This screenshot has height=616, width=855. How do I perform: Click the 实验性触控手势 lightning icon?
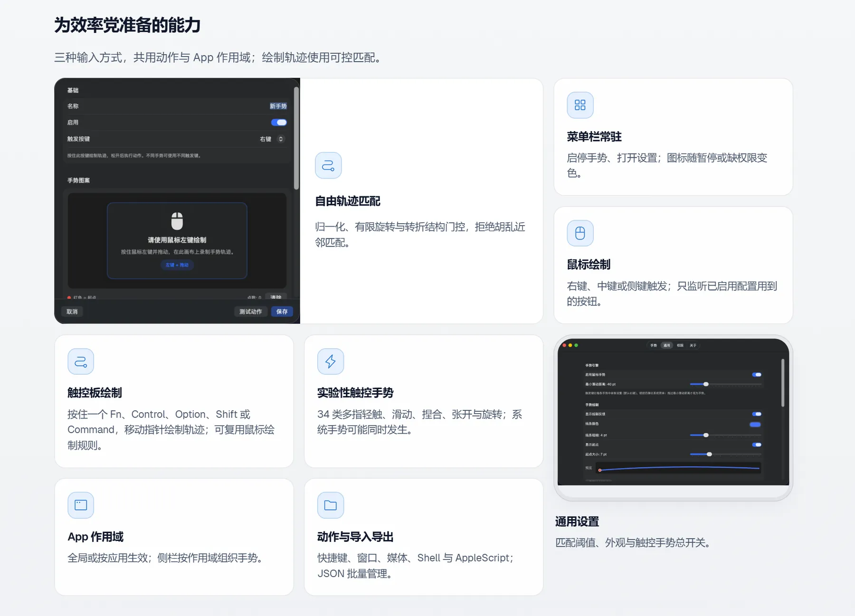[x=331, y=362]
